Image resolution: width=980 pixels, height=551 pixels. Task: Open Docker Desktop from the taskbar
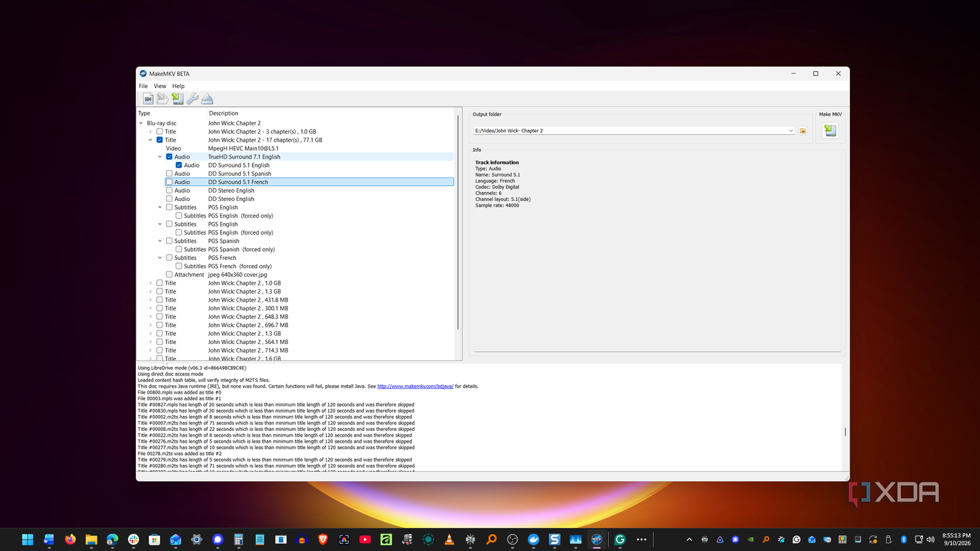pos(534,539)
